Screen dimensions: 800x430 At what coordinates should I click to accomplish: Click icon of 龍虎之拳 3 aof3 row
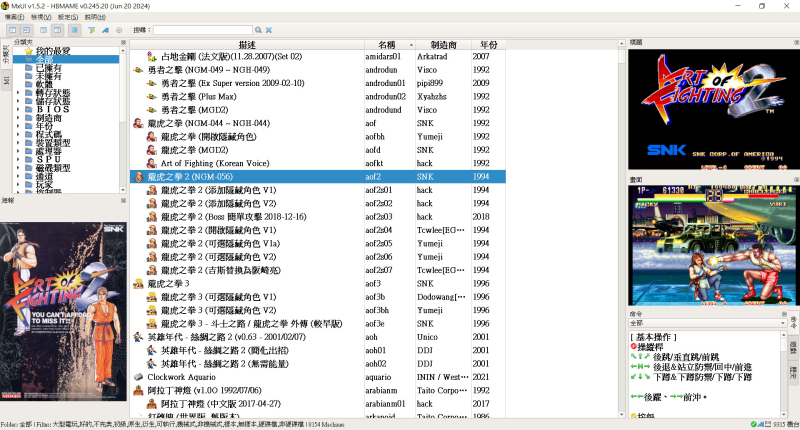tap(138, 284)
